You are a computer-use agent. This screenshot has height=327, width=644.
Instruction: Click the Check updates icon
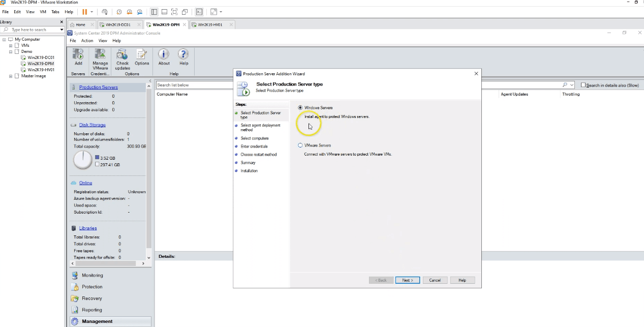click(122, 54)
